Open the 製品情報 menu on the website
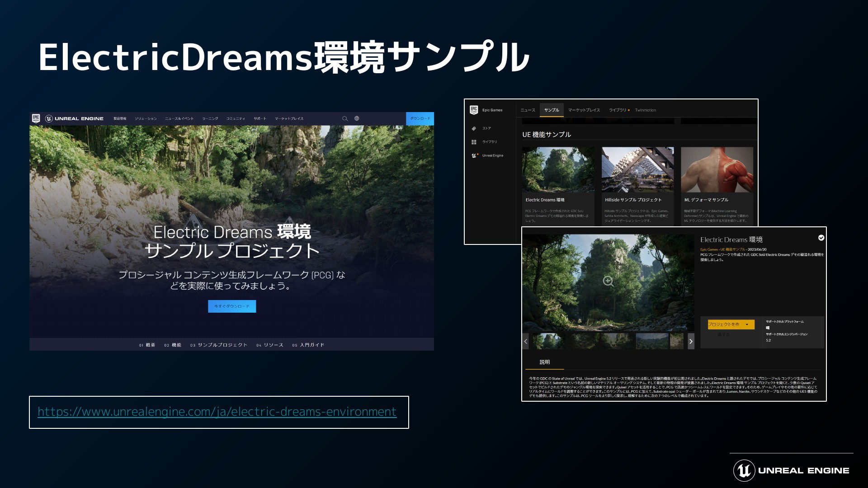 (120, 118)
